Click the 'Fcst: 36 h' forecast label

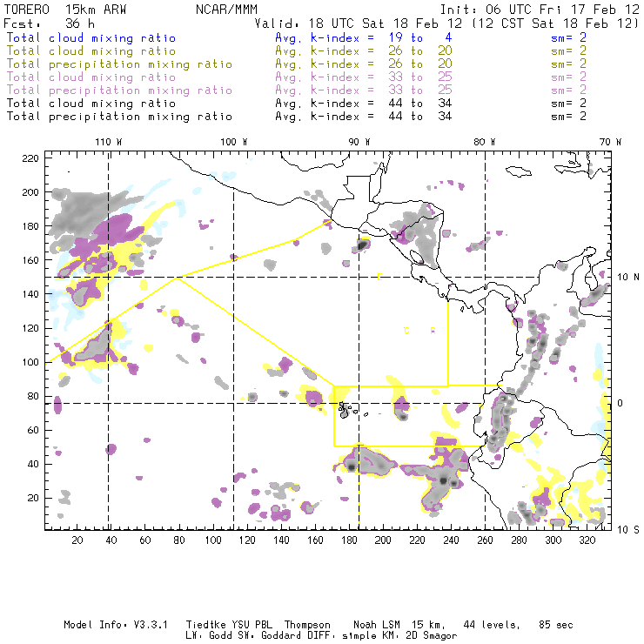[50, 23]
